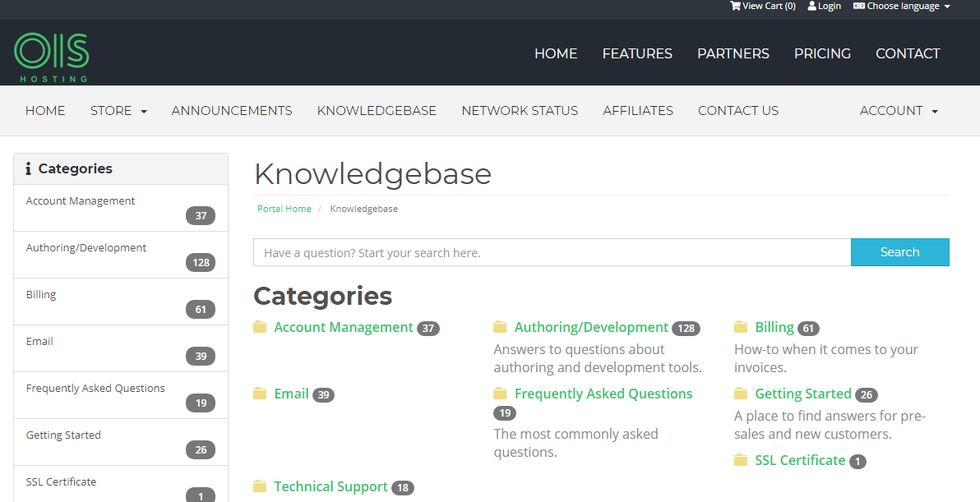Open Frequently Asked Questions category link
This screenshot has height=502, width=980.
pyautogui.click(x=603, y=394)
